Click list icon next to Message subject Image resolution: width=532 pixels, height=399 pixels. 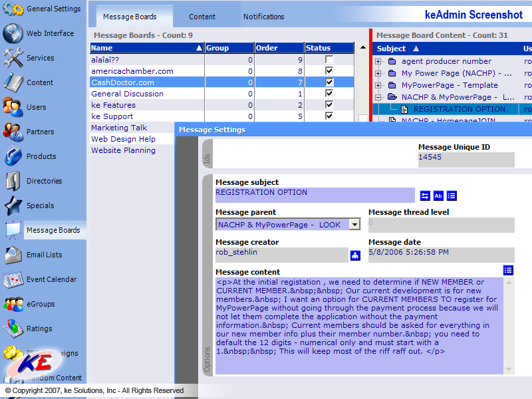point(452,196)
